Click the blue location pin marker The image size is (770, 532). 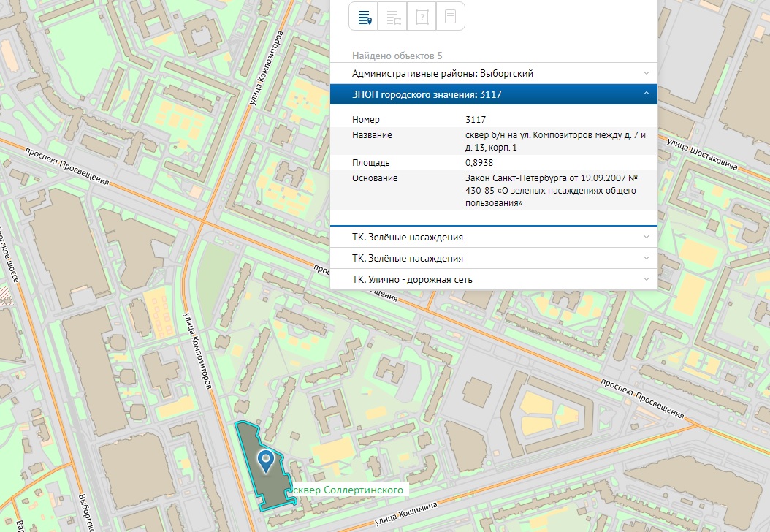(x=267, y=460)
